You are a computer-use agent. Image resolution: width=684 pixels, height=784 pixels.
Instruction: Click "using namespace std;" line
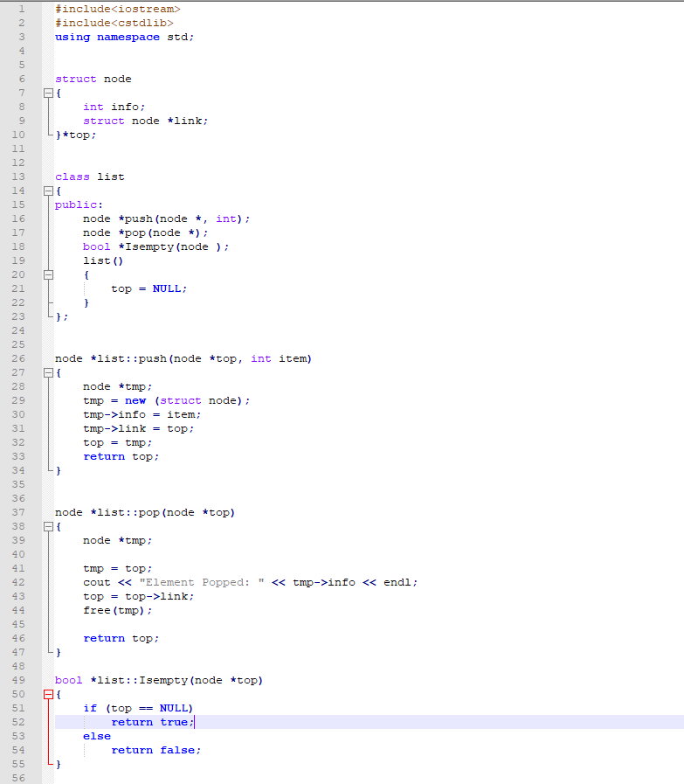[124, 37]
